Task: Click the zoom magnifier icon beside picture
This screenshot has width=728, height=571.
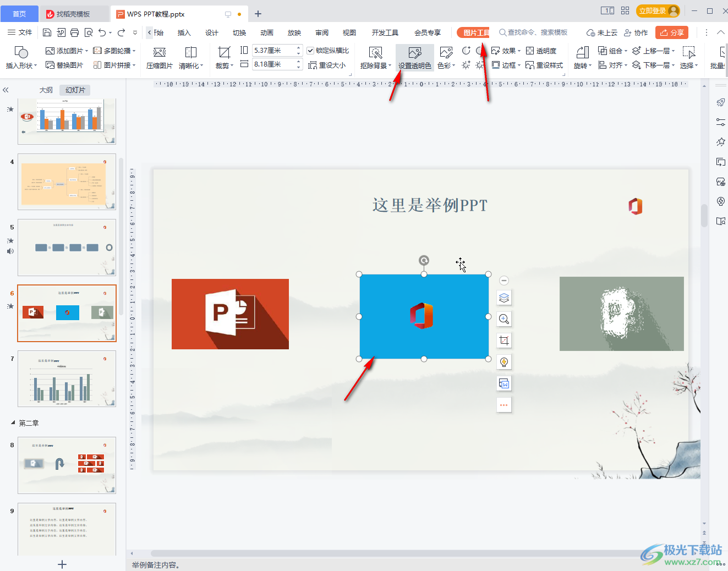Action: tap(504, 319)
